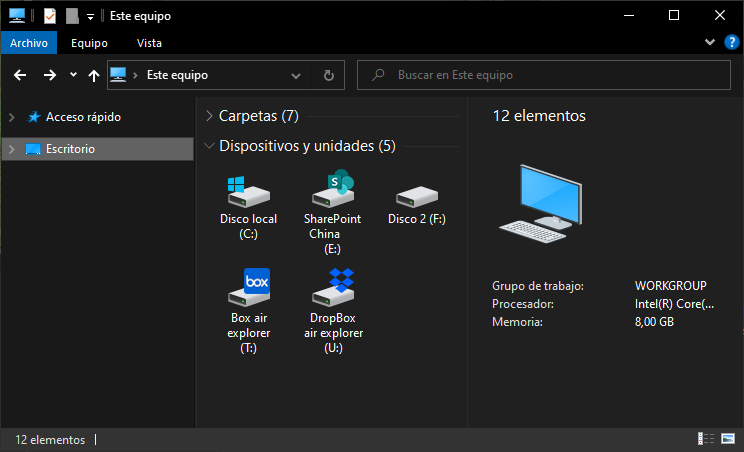Switch to details view in status bar
This screenshot has width=744, height=452.
tap(706, 439)
